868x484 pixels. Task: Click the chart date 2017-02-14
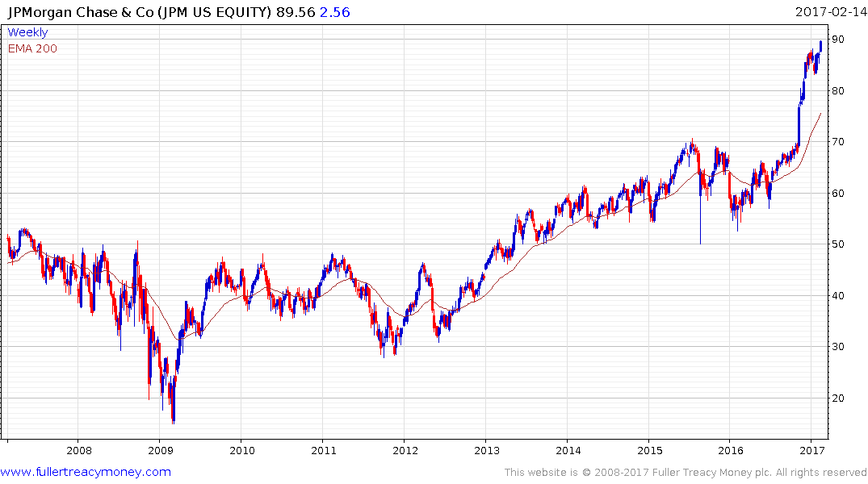[x=831, y=11]
